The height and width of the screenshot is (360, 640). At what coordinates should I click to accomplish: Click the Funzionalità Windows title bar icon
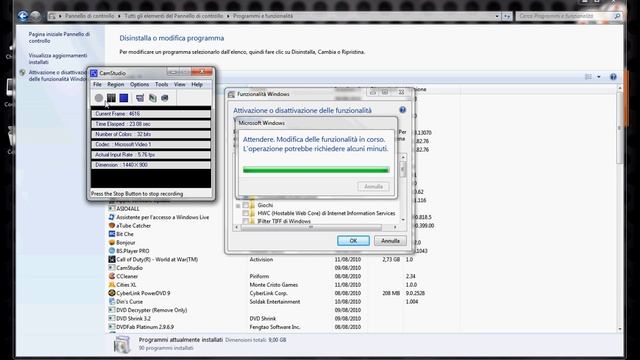coord(231,94)
